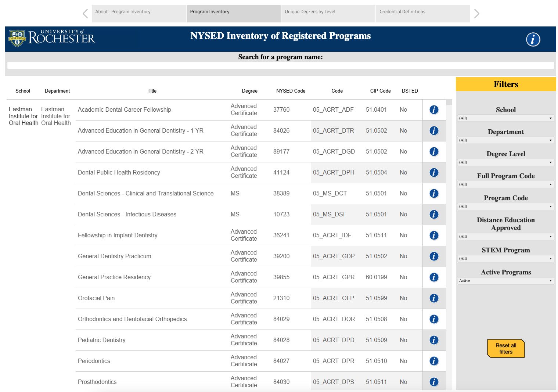Click program code 05_ACRT_IDF

[332, 235]
